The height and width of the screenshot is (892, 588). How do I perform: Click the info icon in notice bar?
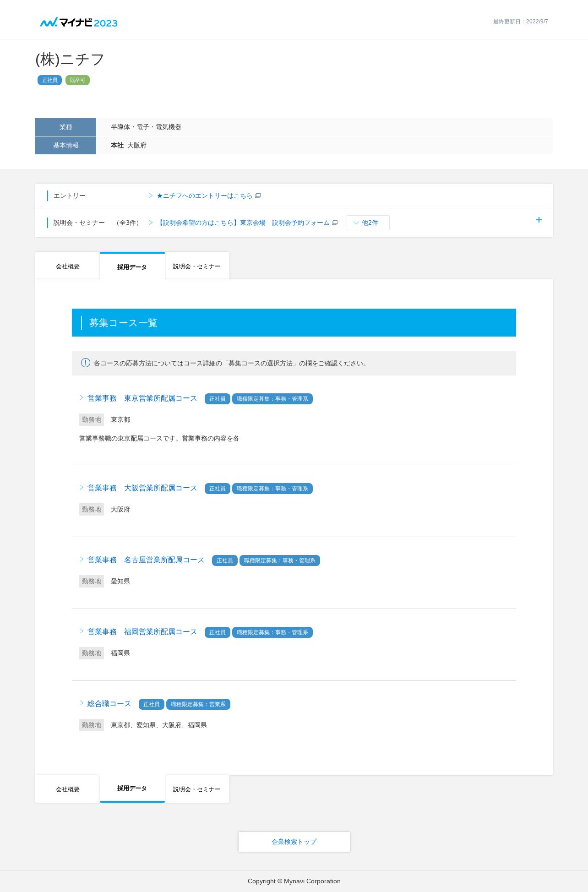click(x=86, y=363)
